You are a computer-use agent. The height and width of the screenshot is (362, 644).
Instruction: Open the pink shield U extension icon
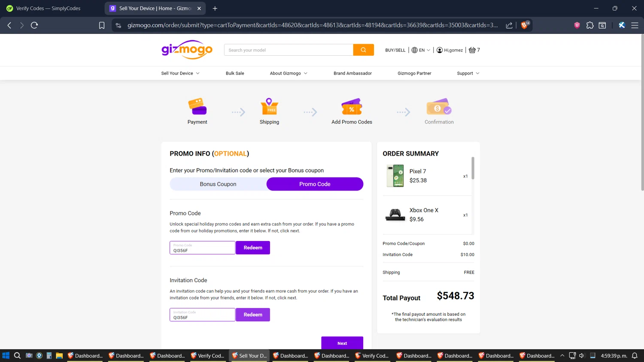pos(577,25)
